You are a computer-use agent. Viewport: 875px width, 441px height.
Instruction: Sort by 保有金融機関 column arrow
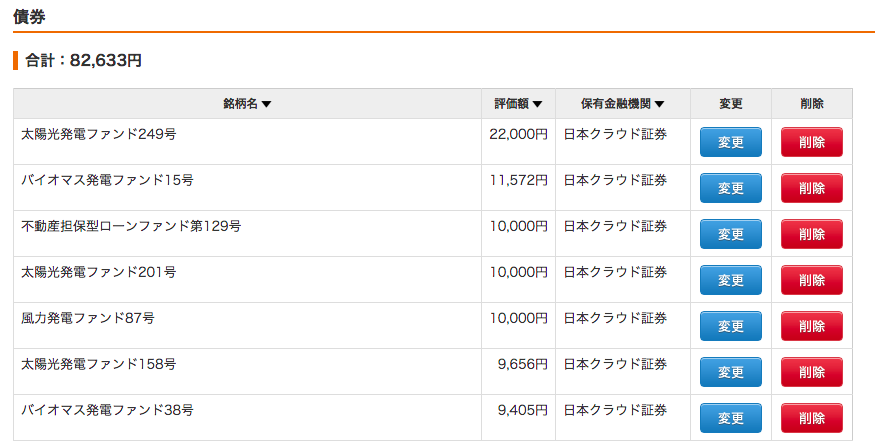click(x=659, y=104)
